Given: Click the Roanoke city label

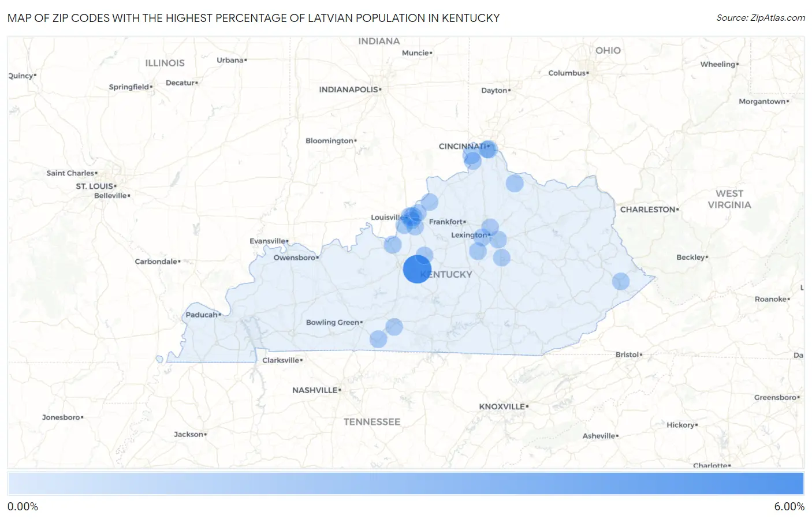Looking at the screenshot, I should (x=771, y=299).
